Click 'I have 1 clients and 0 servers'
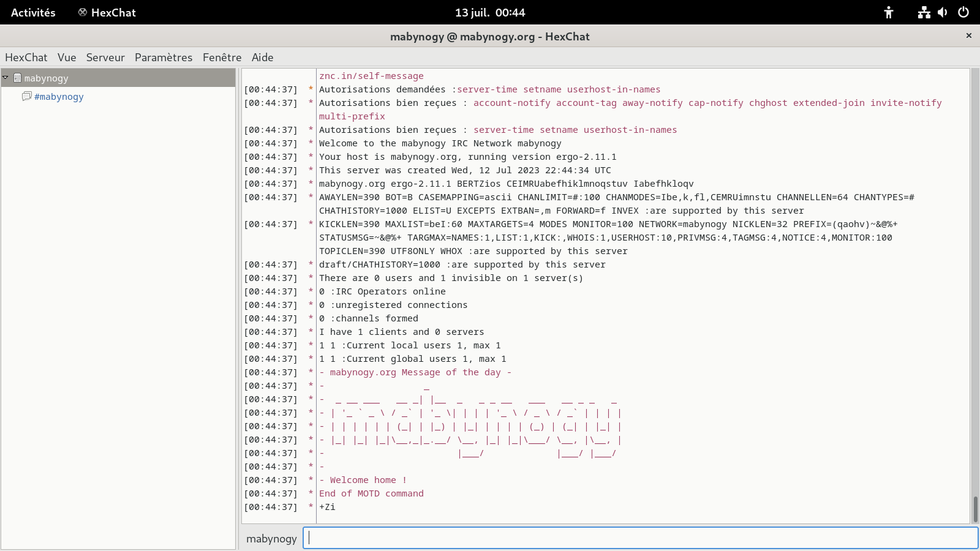Viewport: 980px width, 551px height. [401, 332]
